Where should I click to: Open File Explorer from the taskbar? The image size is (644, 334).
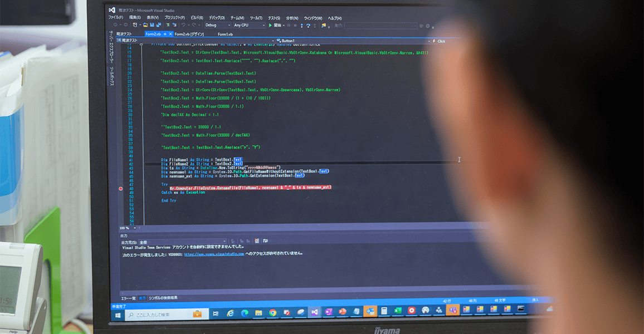[258, 313]
